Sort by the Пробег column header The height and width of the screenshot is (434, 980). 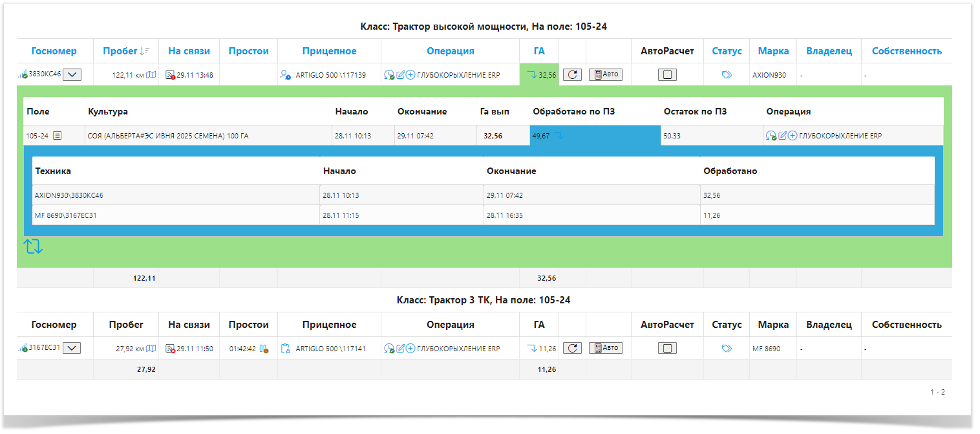tap(121, 51)
